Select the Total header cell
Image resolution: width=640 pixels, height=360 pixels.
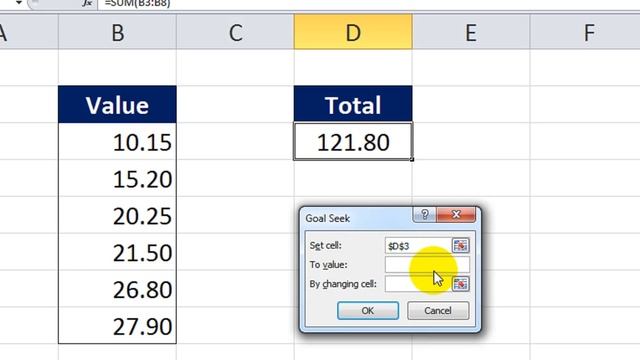click(x=353, y=104)
